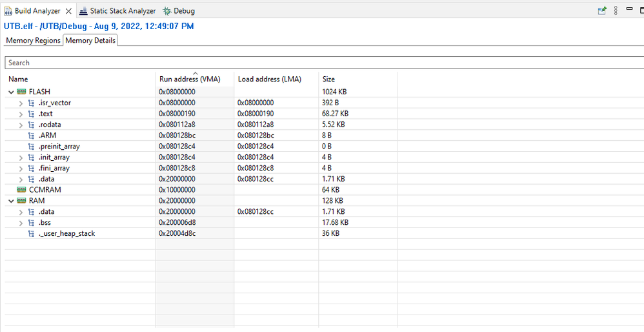This screenshot has height=332, width=644.
Task: Expand the .fini_array section
Action: click(x=21, y=169)
